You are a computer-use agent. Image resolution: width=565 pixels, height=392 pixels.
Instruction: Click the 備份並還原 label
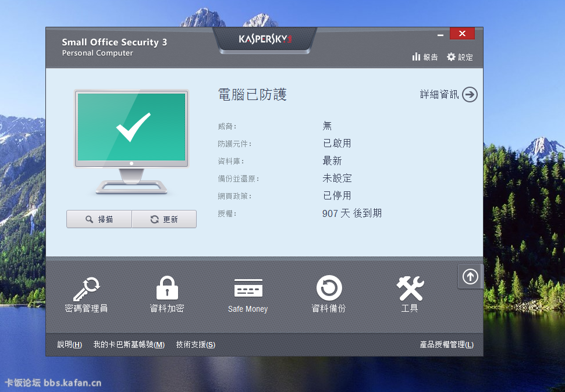(x=239, y=179)
